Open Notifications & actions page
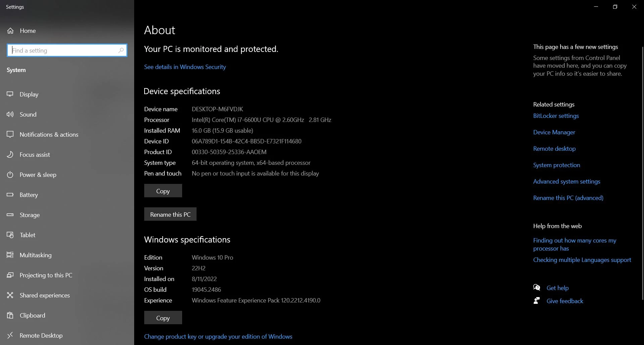This screenshot has width=644, height=345. point(67,134)
